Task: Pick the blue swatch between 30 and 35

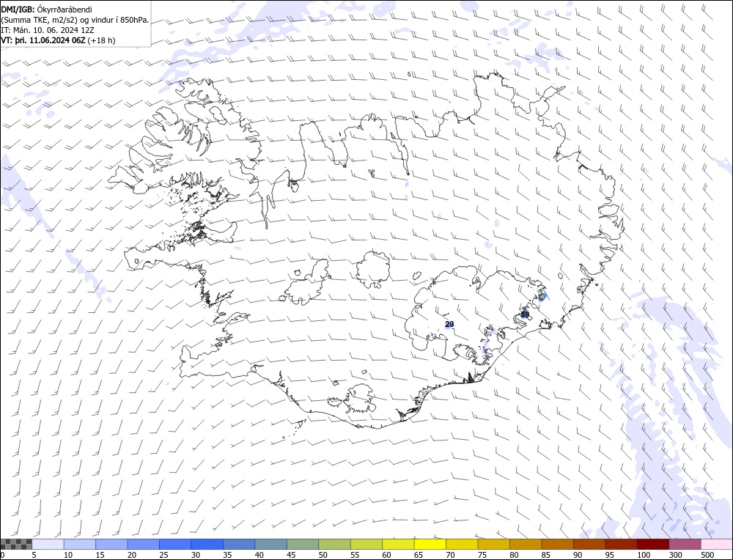Action: pos(207,544)
